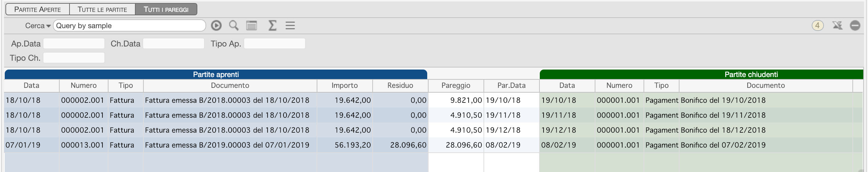This screenshot has height=172, width=868.
Task: Click the Excel export icon
Action: [x=837, y=25]
